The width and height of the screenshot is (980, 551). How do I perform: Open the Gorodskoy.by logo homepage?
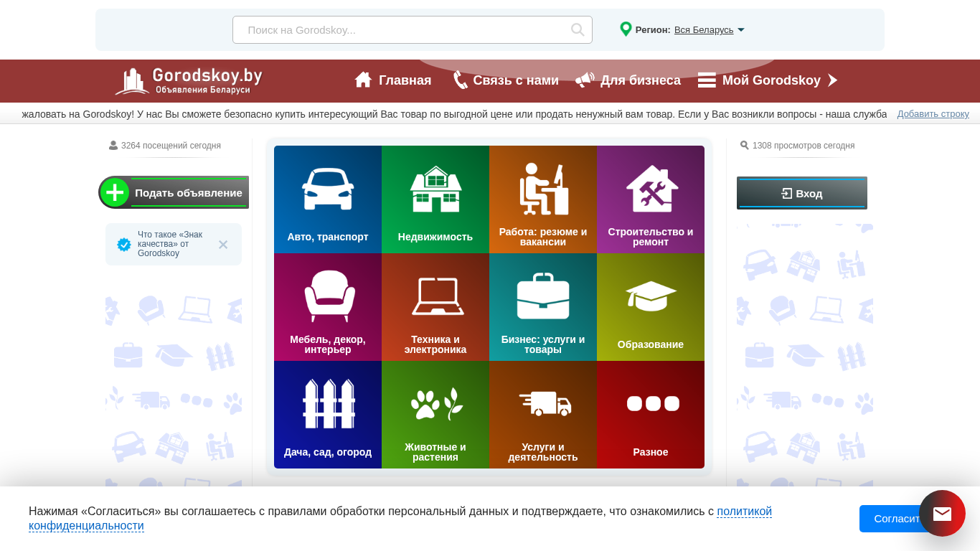click(189, 81)
